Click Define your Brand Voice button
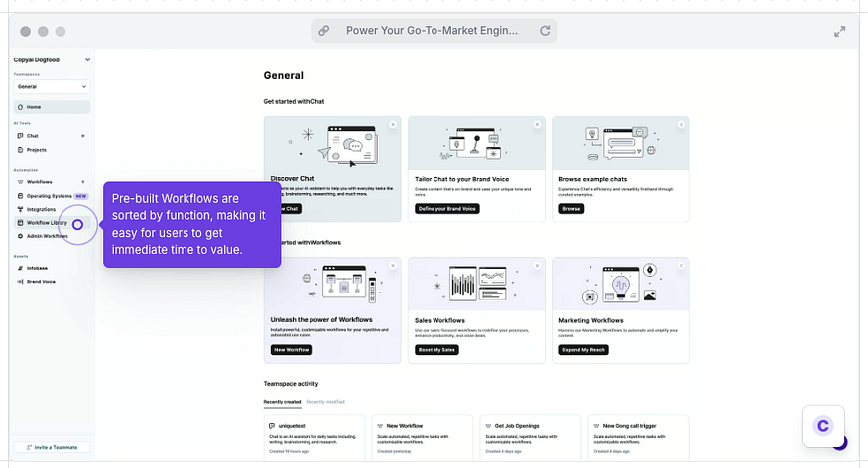 click(447, 208)
